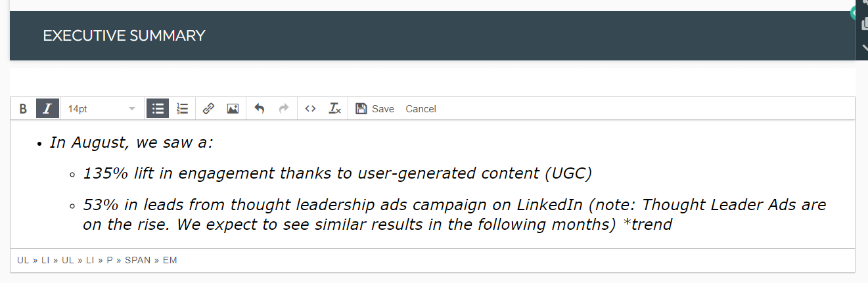The width and height of the screenshot is (868, 283).
Task: Insert a hyperlink with link icon
Action: tap(208, 109)
